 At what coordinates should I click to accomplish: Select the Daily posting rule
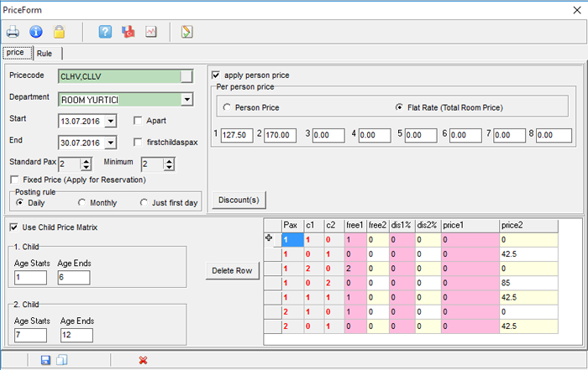pyautogui.click(x=19, y=202)
